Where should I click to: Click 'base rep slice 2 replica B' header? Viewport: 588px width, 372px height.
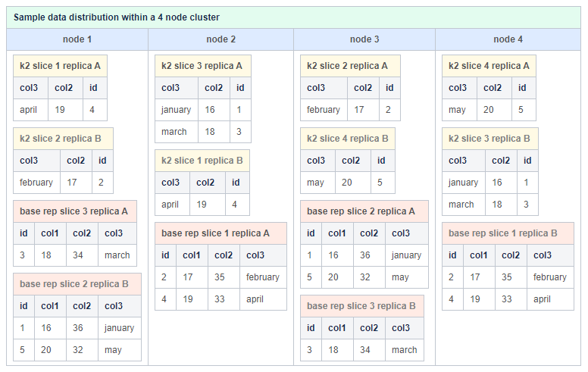click(x=77, y=284)
